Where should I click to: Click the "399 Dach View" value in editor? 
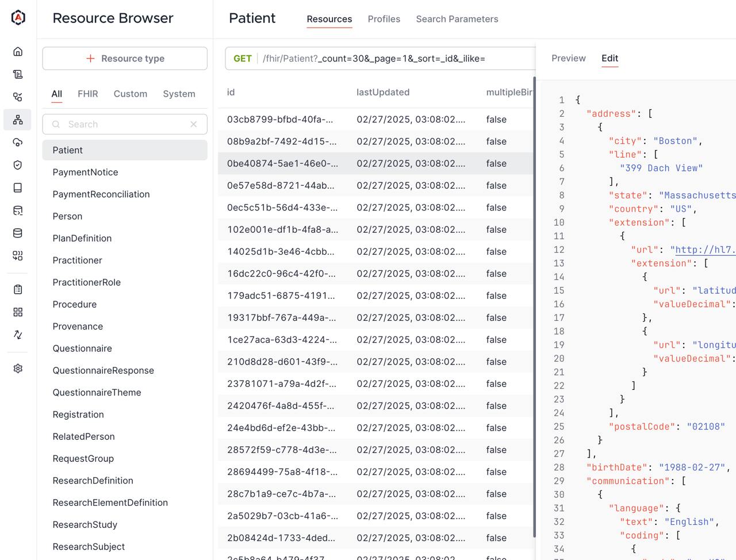coord(661,168)
